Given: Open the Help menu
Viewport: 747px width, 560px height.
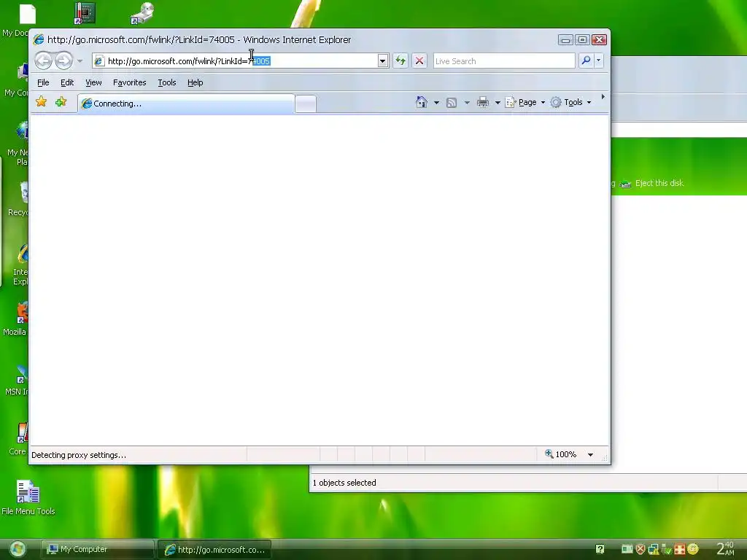Looking at the screenshot, I should (x=196, y=82).
